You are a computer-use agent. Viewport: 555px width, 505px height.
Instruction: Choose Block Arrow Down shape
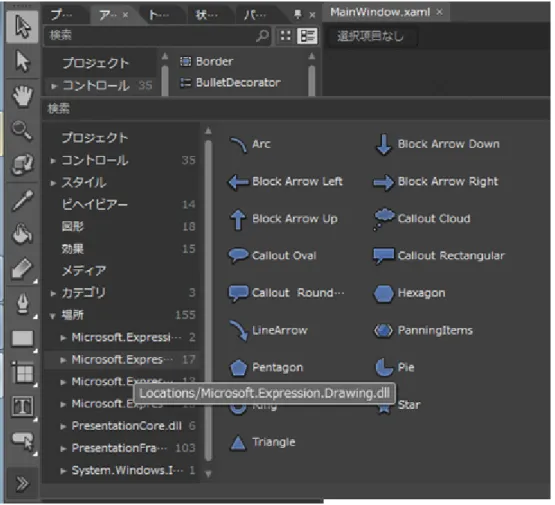click(437, 144)
